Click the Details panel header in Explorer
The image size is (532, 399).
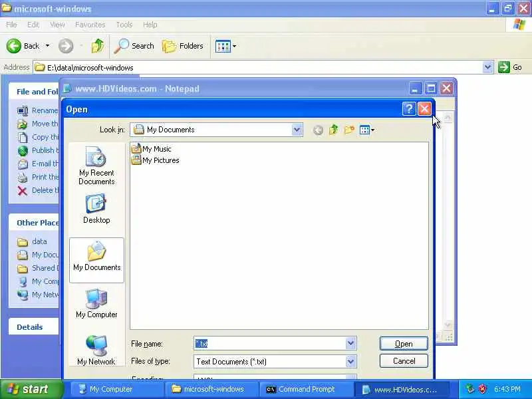(34, 327)
